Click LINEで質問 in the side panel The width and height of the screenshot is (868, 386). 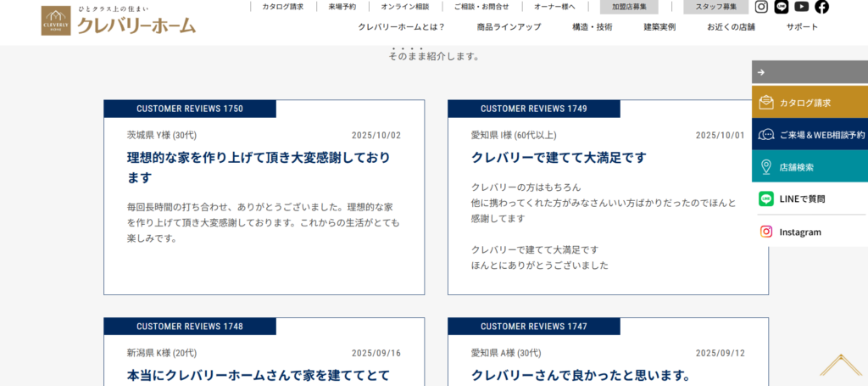[x=809, y=199]
